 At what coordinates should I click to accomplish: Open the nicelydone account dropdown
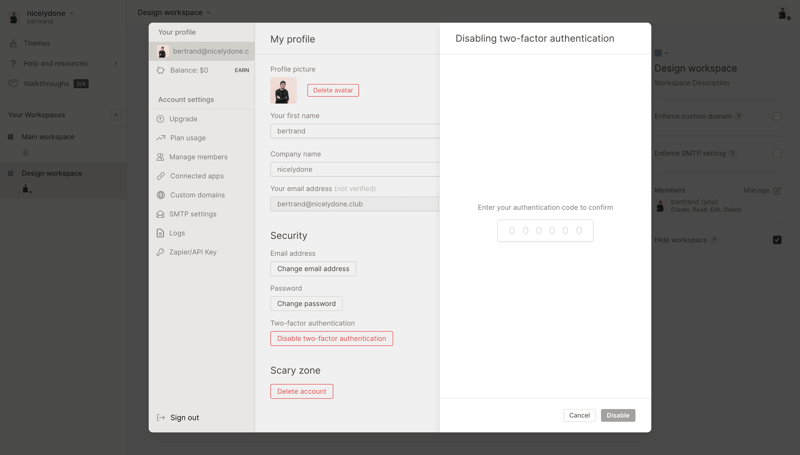click(50, 13)
